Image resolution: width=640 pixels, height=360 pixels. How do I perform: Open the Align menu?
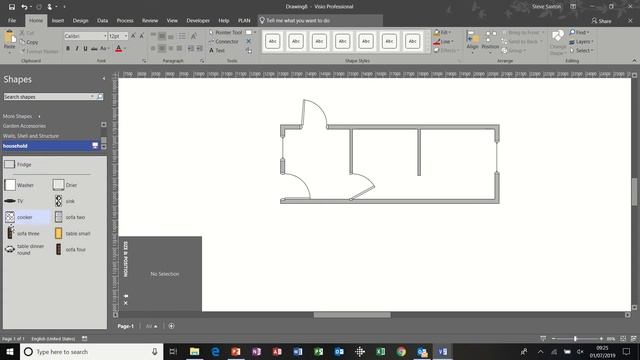click(472, 42)
